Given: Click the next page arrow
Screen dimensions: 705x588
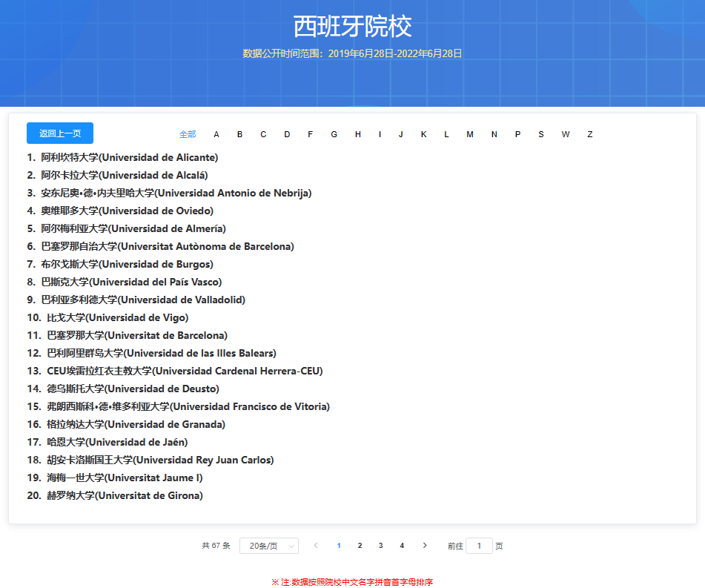Looking at the screenshot, I should 425,545.
